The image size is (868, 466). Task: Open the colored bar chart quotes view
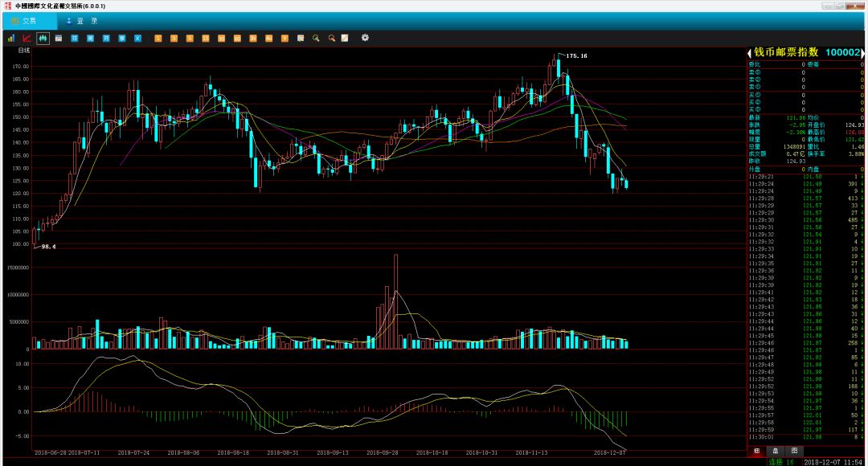coord(11,39)
